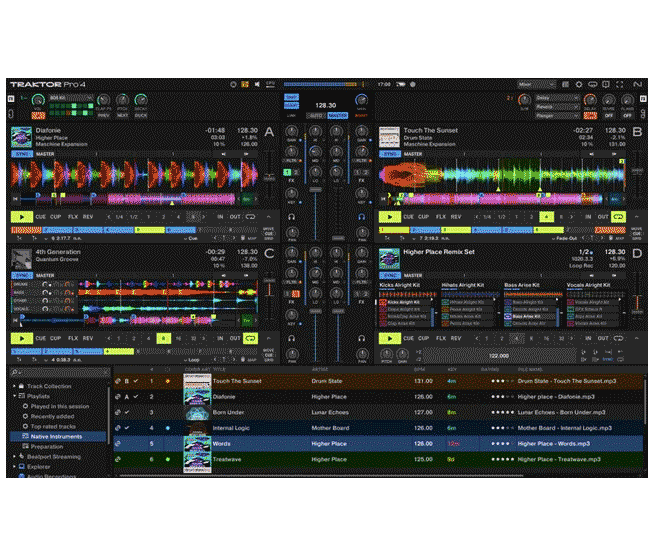Toggle FX unit 1 assign on channel A
The width and height of the screenshot is (653, 555).
[x=287, y=172]
